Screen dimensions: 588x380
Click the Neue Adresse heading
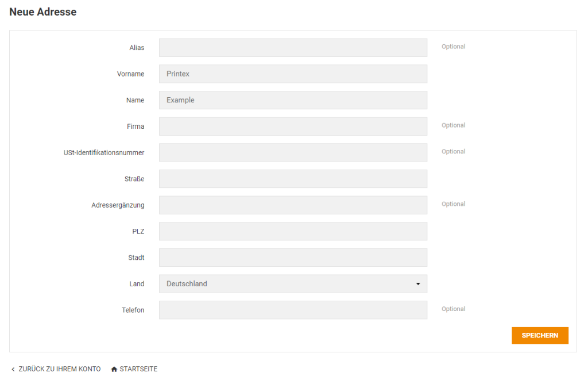coord(42,12)
